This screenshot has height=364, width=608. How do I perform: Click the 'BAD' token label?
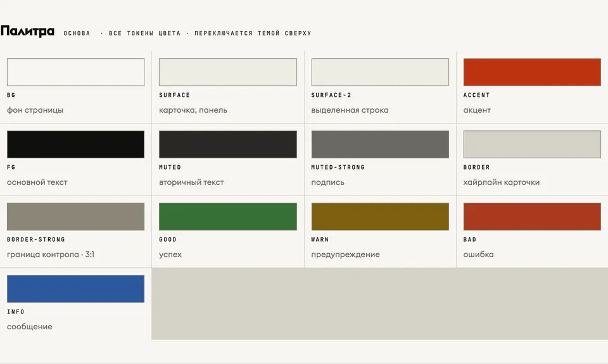coord(470,239)
